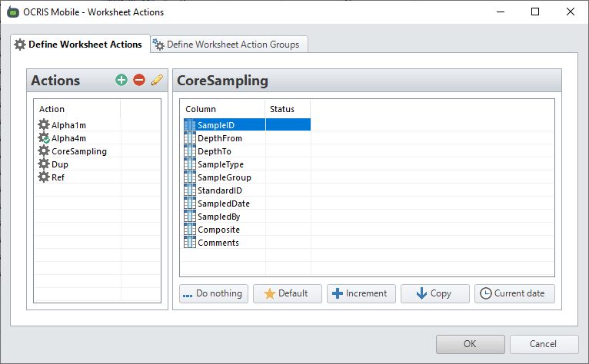The image size is (589, 364).
Task: Confirm with the OK button
Action: [x=469, y=344]
